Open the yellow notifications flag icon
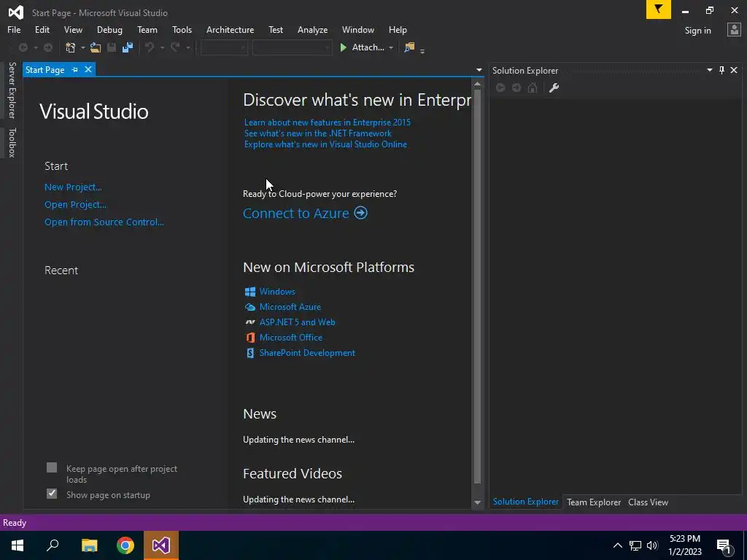The image size is (747, 560). (659, 9)
